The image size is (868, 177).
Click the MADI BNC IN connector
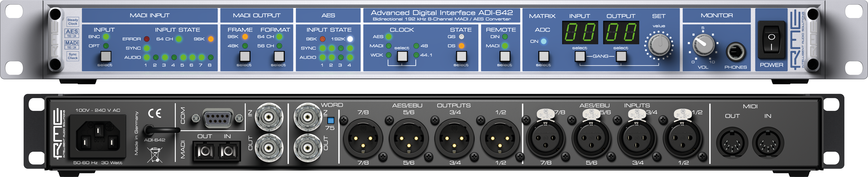click(269, 117)
